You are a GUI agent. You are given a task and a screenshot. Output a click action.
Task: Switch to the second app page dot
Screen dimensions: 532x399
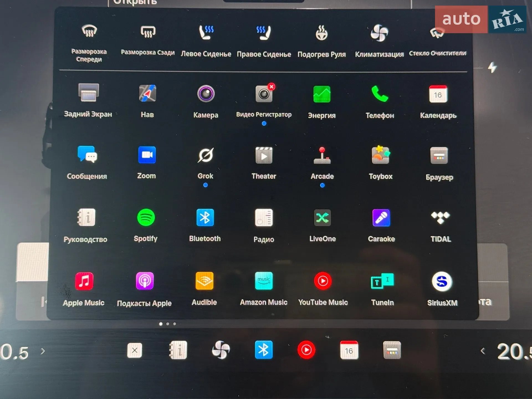168,324
